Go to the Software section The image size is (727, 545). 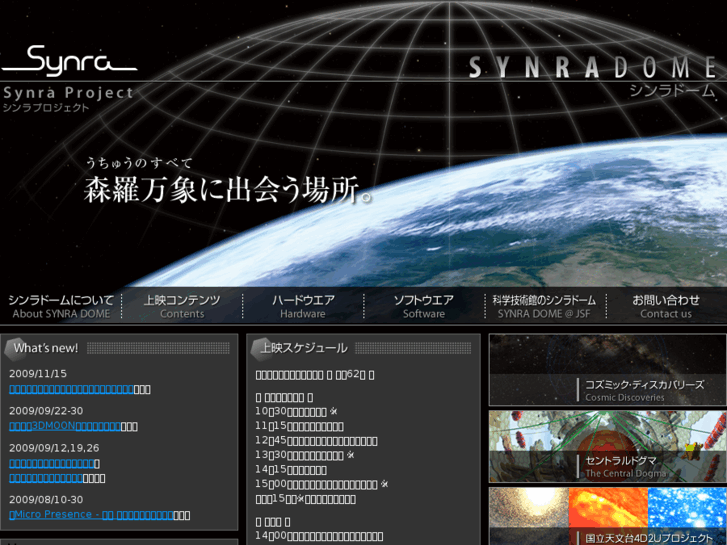[424, 307]
